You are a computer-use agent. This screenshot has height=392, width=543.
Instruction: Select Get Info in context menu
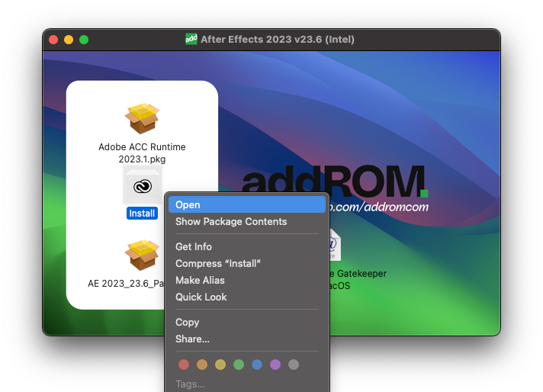click(x=247, y=246)
